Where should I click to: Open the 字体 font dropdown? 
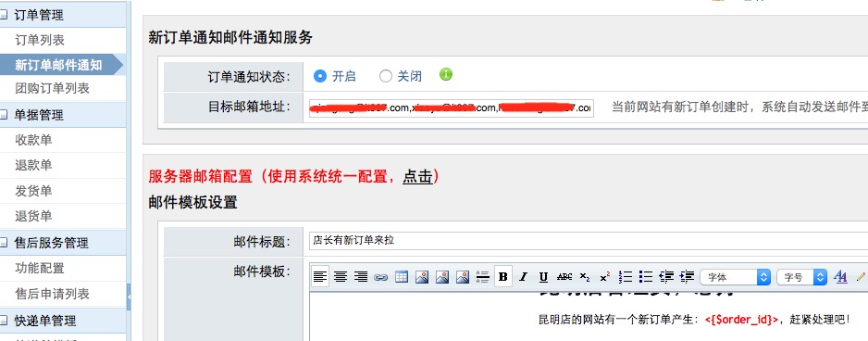(x=735, y=277)
